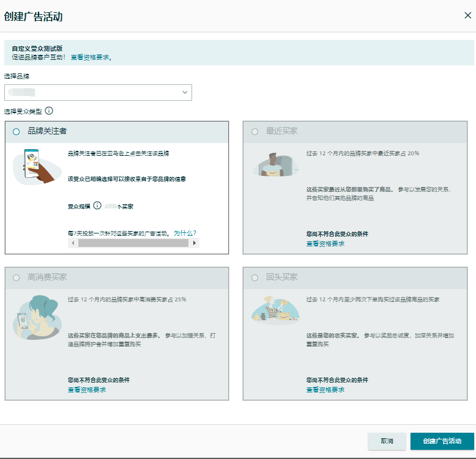
Task: Click the 品牌关注者 phone illustration
Action: tap(35, 166)
